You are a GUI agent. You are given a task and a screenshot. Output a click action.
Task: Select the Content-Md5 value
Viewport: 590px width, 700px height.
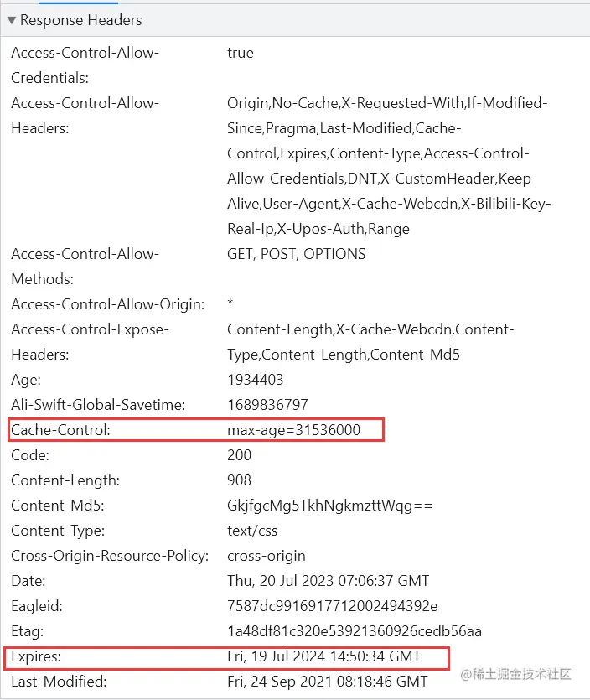pos(329,506)
